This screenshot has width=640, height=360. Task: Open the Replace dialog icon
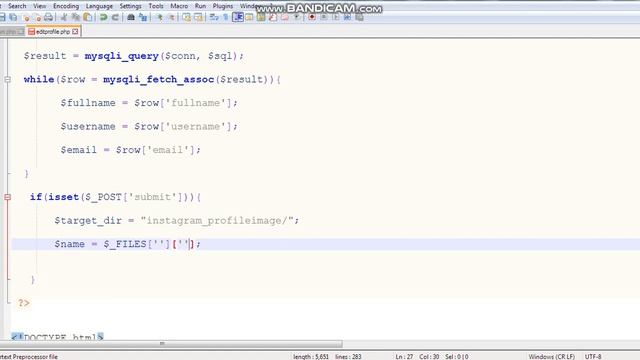click(x=143, y=17)
